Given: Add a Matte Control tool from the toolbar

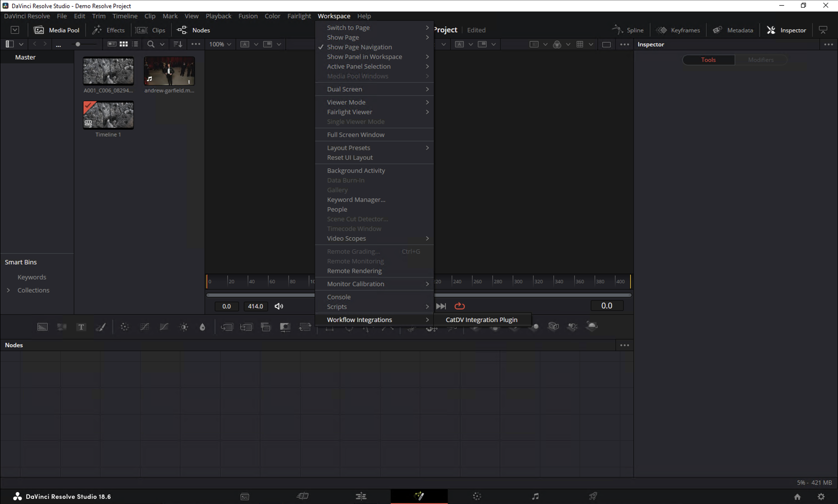Looking at the screenshot, I should 285,327.
